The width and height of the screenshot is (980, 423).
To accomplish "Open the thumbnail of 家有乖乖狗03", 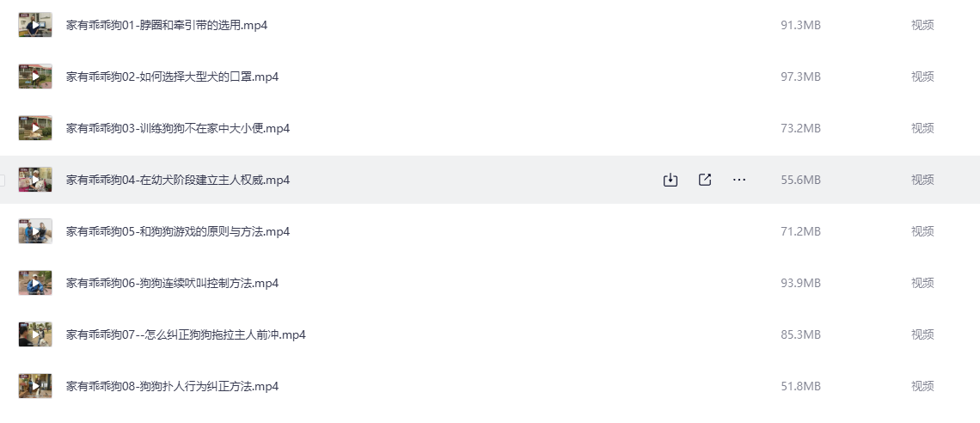I will [35, 128].
